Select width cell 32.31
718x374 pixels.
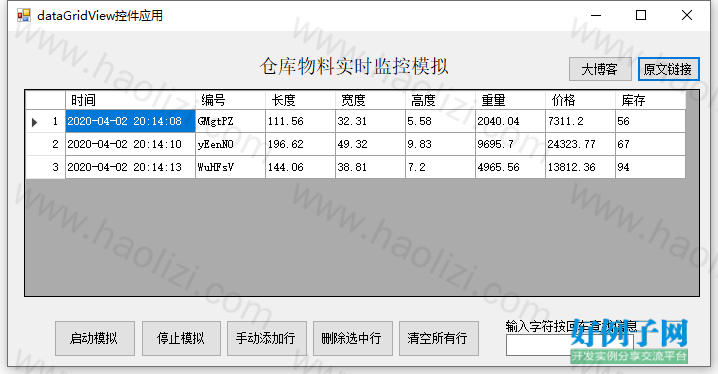click(370, 121)
